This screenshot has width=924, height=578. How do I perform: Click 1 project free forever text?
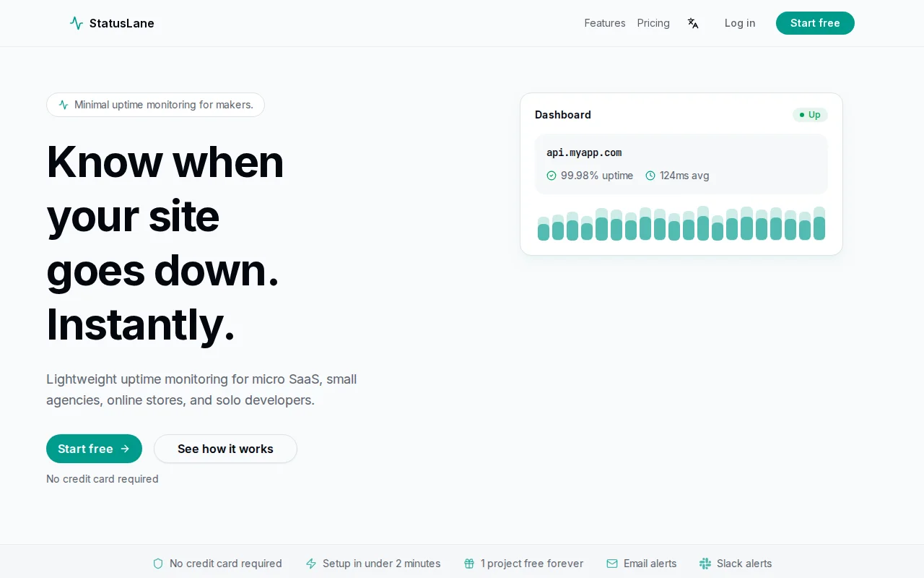pyautogui.click(x=532, y=564)
